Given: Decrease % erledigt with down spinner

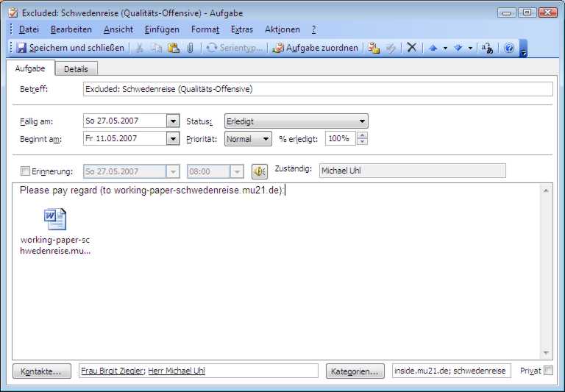Looking at the screenshot, I should [362, 142].
